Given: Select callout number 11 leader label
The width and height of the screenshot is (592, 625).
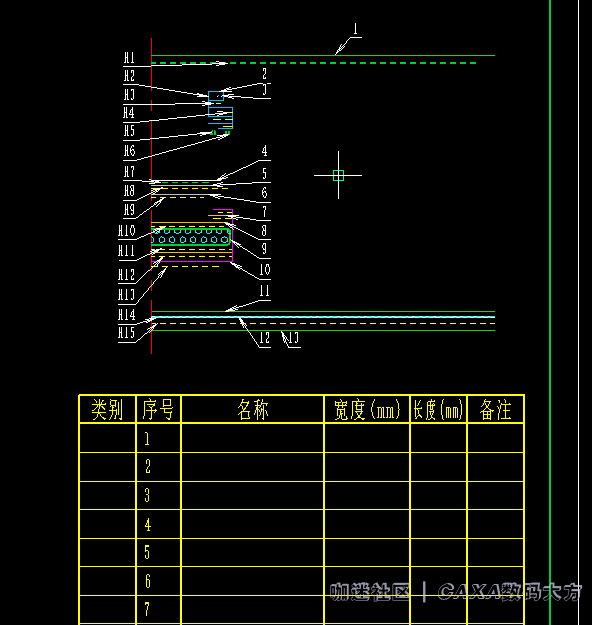Looking at the screenshot, I should coord(264,291).
